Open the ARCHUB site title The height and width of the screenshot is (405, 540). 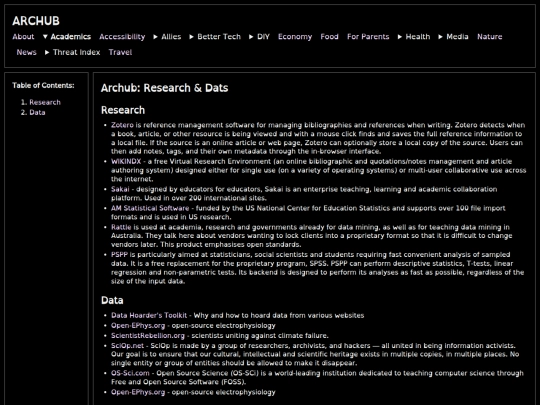click(x=36, y=21)
